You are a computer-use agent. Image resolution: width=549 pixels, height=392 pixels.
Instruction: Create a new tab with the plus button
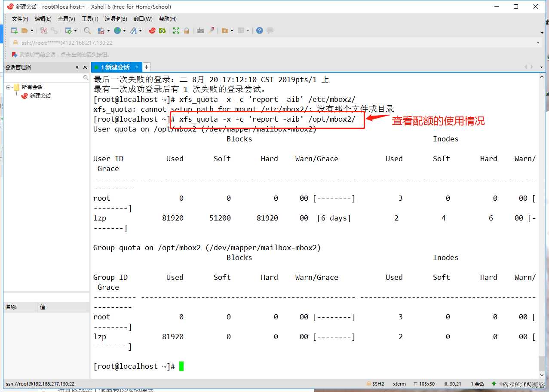(x=146, y=67)
